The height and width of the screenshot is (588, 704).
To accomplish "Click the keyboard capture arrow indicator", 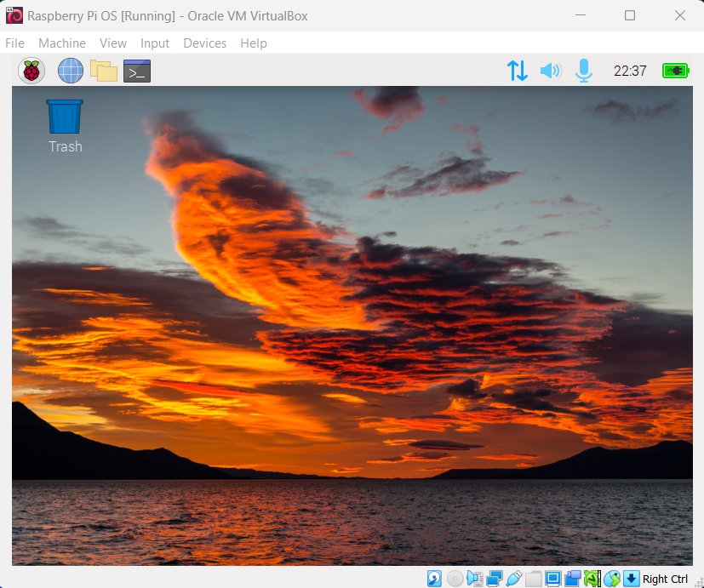I will coord(631,579).
